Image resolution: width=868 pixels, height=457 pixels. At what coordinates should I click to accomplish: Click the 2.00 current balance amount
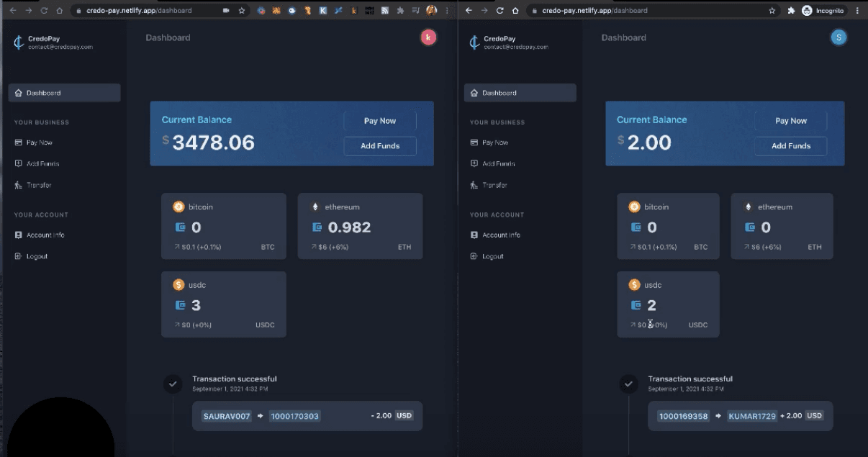coord(649,142)
